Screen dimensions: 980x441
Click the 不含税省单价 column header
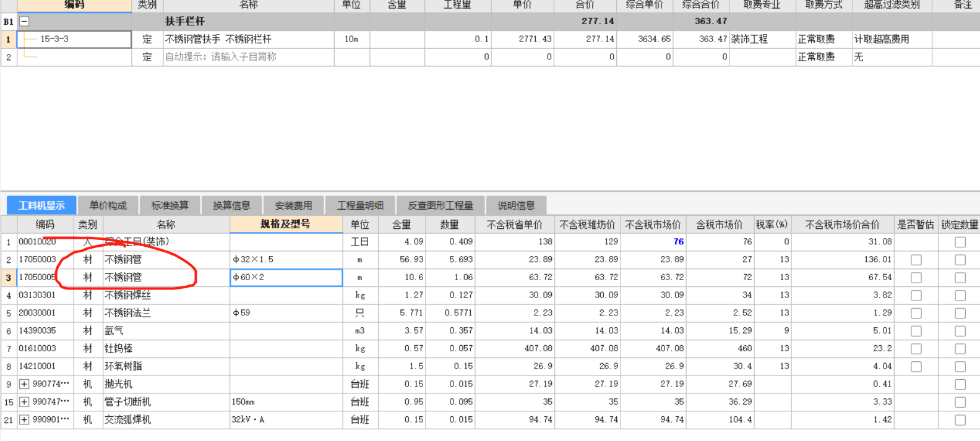pos(515,225)
